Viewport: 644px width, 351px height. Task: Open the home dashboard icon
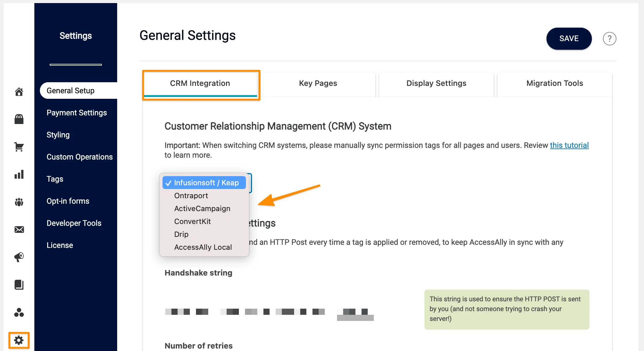19,91
